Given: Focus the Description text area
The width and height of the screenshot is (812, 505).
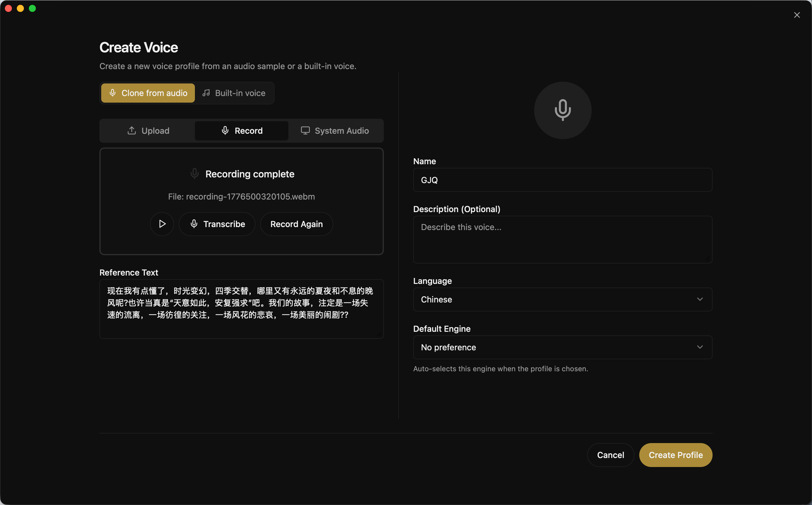Looking at the screenshot, I should tap(562, 239).
